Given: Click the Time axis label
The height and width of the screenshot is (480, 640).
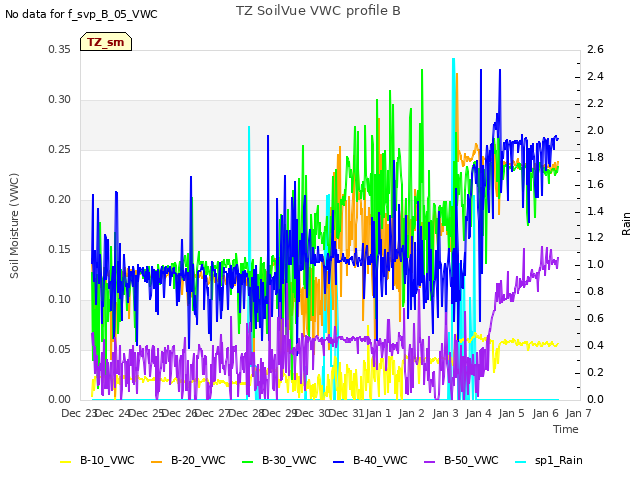Looking at the screenshot, I should (x=566, y=429).
